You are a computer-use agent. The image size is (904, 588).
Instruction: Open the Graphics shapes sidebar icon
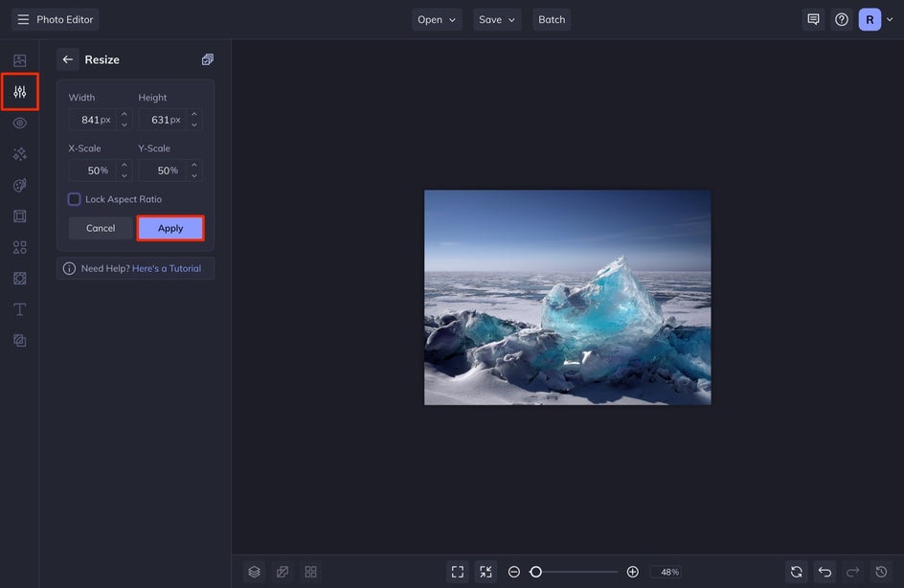(19, 247)
